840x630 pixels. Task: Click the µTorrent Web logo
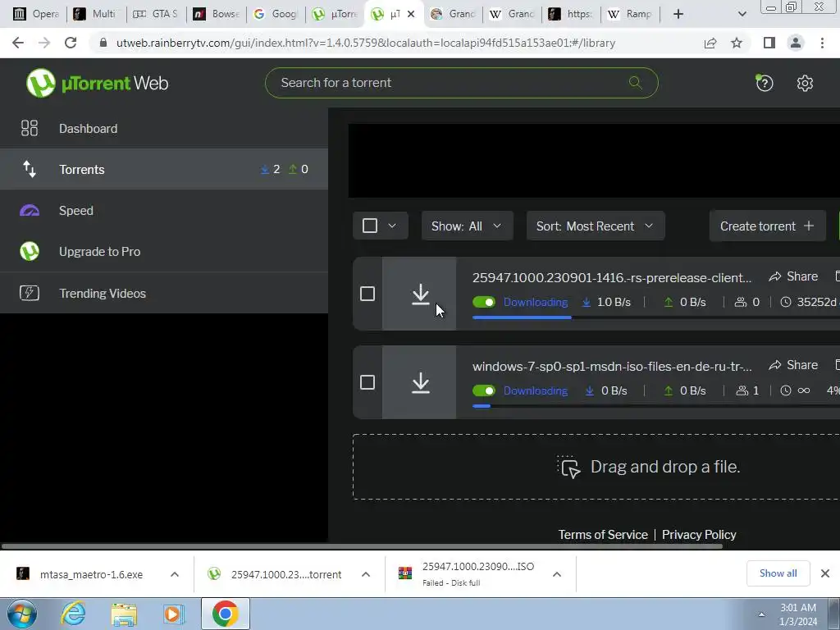(x=97, y=83)
